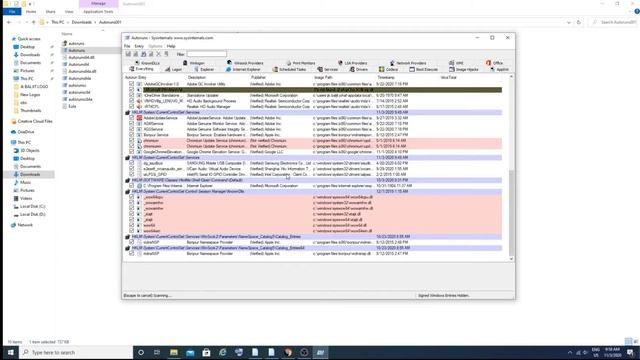Screen dimensions: 640x360
Task: Open the Entry menu in Autoruns
Action: pyautogui.click(x=139, y=46)
